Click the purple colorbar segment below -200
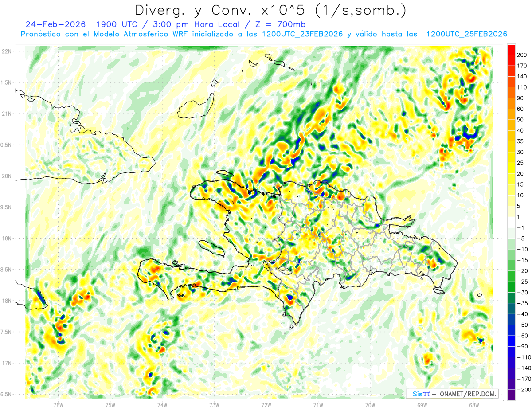 pyautogui.click(x=511, y=395)
